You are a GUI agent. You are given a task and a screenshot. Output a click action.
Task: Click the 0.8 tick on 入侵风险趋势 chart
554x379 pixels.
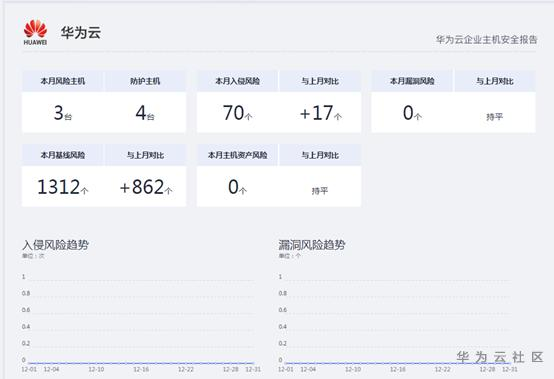click(x=26, y=294)
